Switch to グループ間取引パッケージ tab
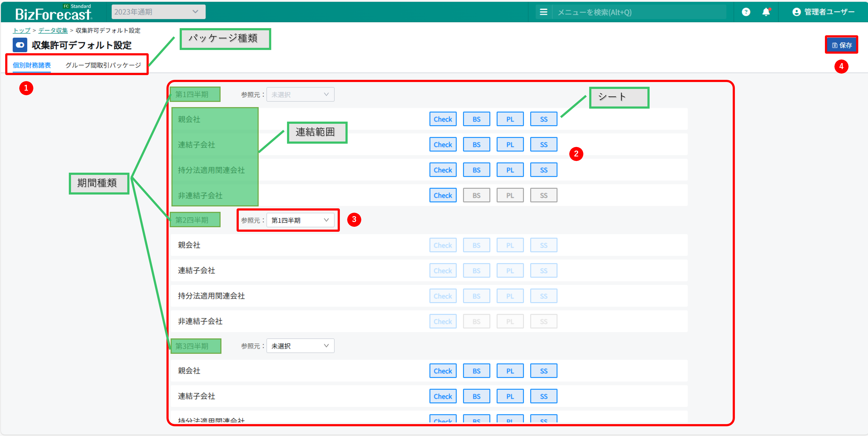 (103, 65)
